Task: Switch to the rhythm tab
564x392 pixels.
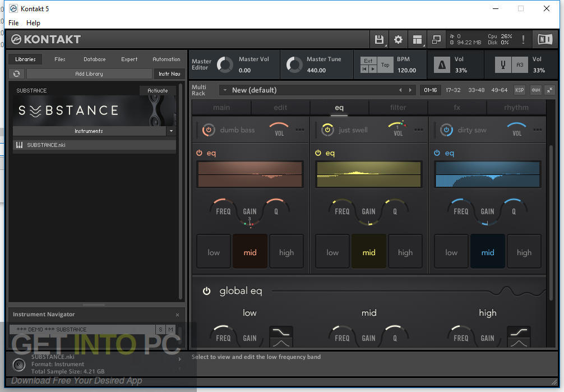Action: (x=516, y=108)
